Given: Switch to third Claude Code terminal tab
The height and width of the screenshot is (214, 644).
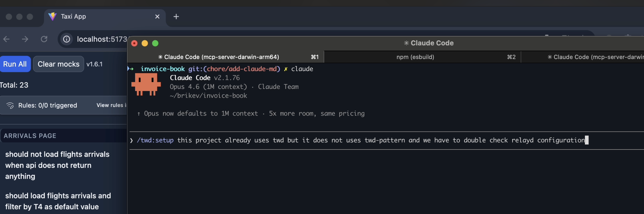Looking at the screenshot, I should tap(582, 57).
